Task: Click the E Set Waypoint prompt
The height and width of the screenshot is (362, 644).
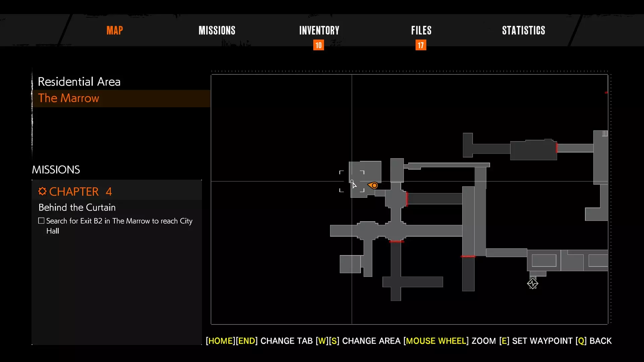Action: pyautogui.click(x=536, y=341)
